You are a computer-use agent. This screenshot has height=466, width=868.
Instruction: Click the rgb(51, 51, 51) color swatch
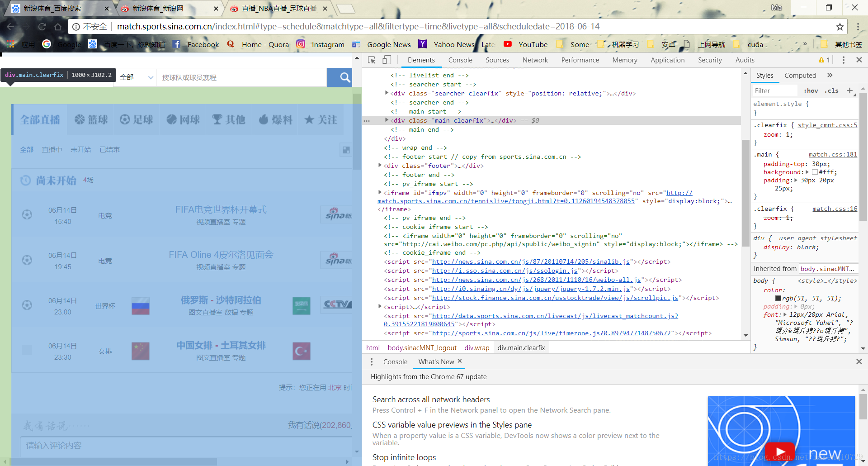[x=778, y=298]
